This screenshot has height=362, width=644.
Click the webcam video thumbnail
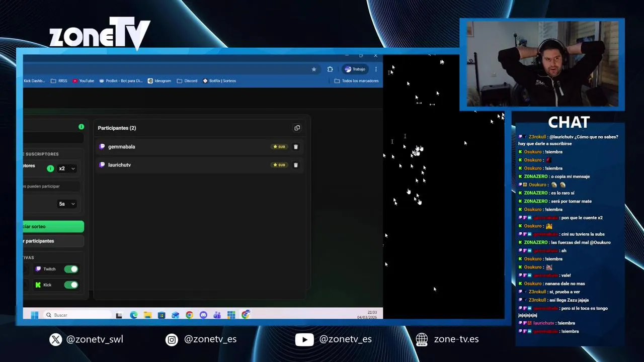click(542, 64)
